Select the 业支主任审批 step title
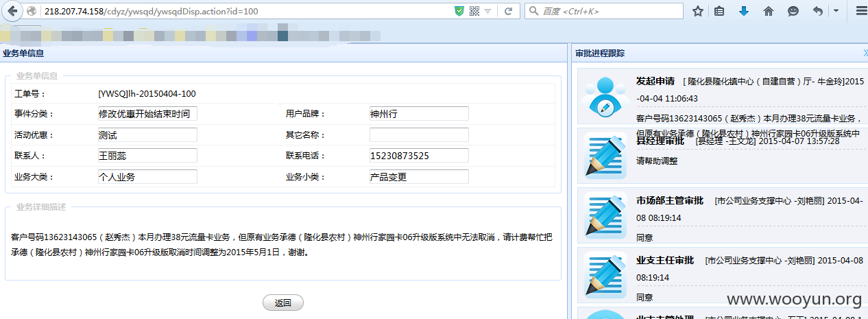The width and height of the screenshot is (868, 319). pos(665,261)
